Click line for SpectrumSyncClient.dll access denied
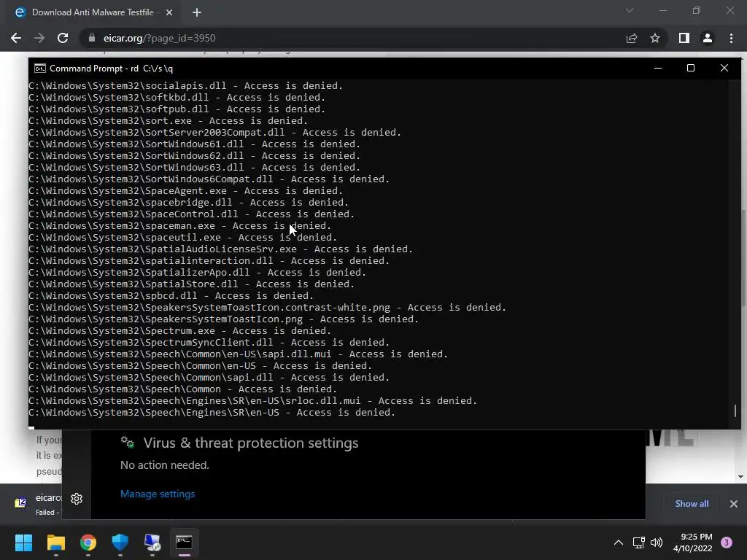Image resolution: width=747 pixels, height=560 pixels. (x=209, y=343)
